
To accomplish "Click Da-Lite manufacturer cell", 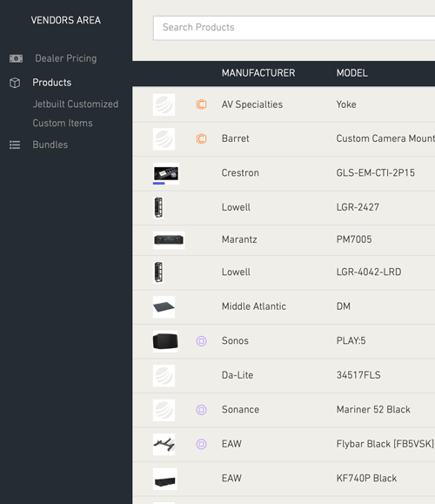I will coord(238,375).
